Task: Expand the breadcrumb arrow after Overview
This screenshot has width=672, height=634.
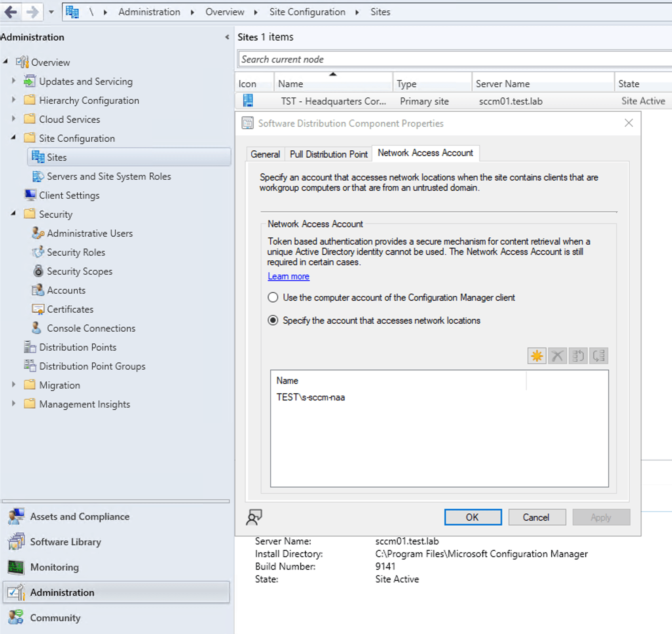Action: (x=256, y=12)
